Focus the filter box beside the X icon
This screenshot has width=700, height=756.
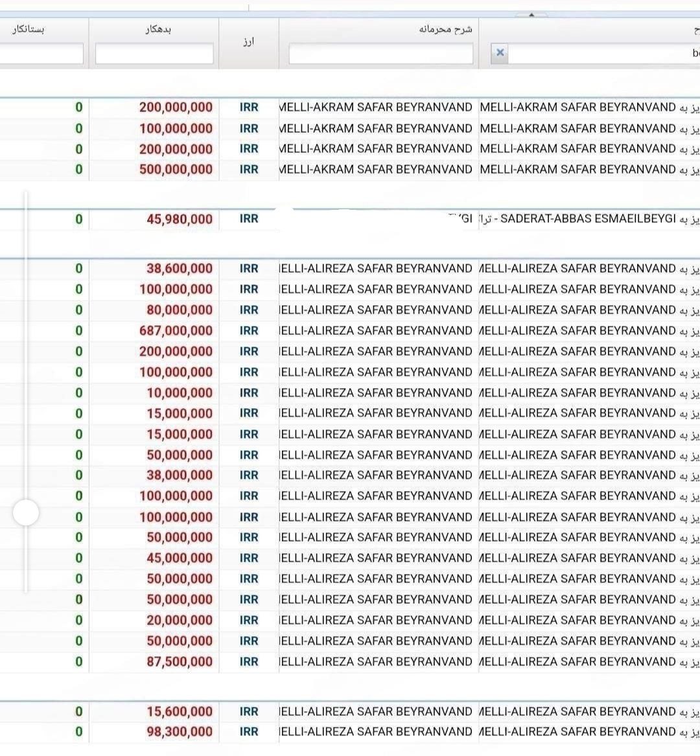[x=604, y=54]
